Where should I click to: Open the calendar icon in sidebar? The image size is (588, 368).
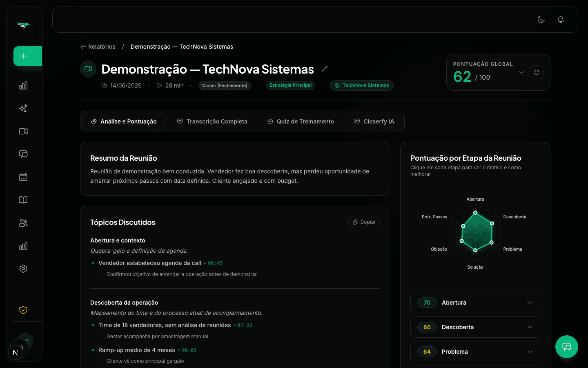click(x=23, y=177)
